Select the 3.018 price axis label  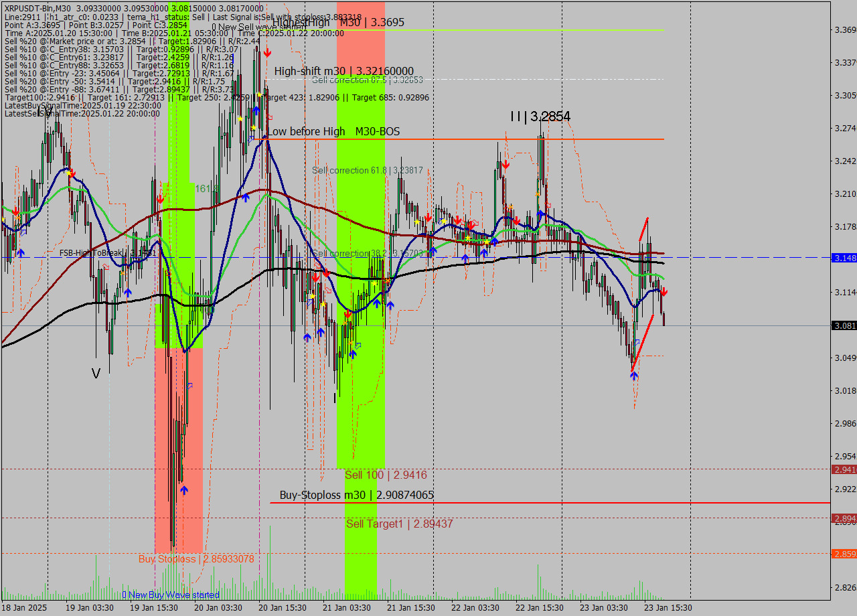pos(844,390)
